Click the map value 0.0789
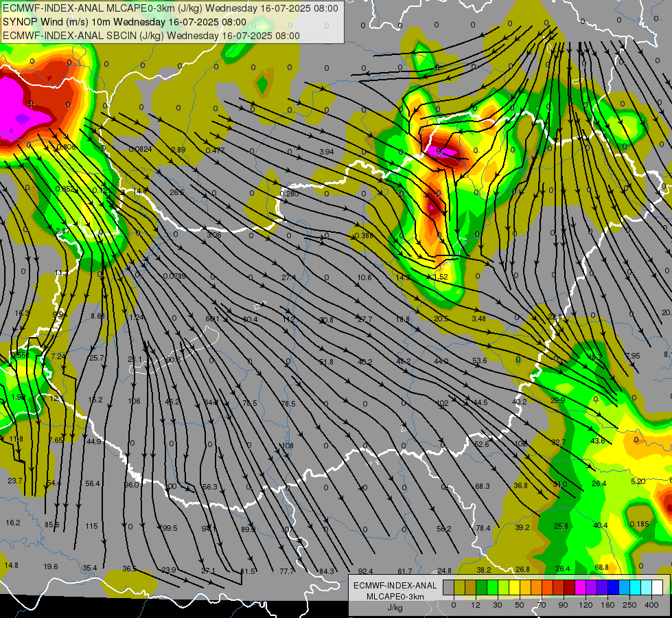 pos(174,276)
